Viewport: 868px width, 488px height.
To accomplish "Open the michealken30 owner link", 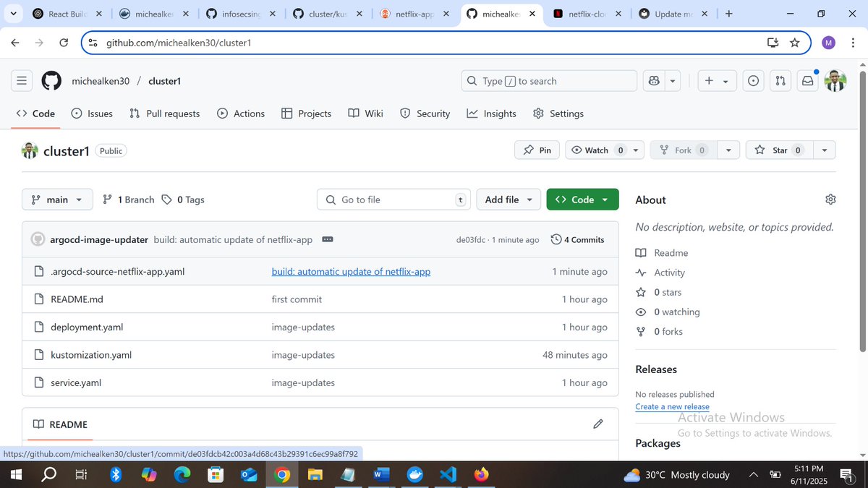I will [x=101, y=81].
